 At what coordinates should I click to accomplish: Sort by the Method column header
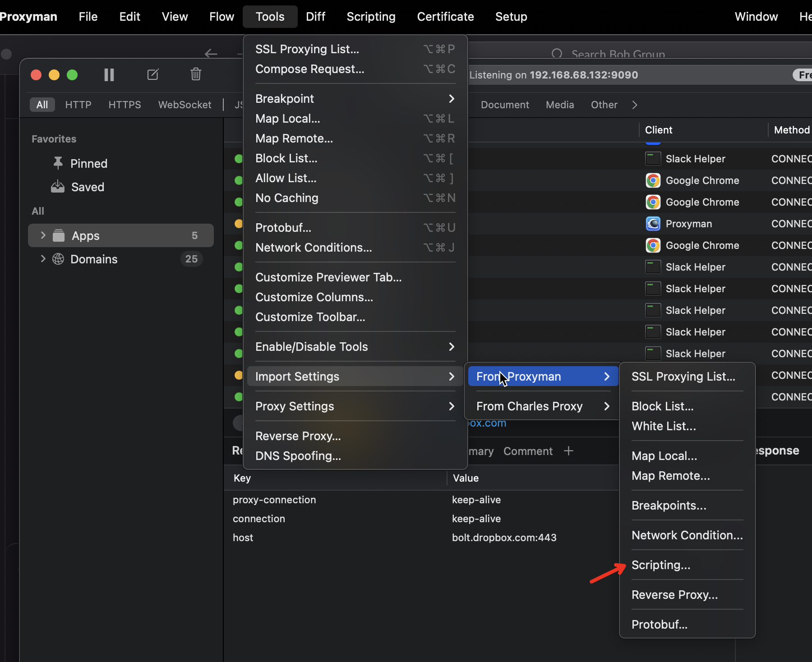(792, 130)
